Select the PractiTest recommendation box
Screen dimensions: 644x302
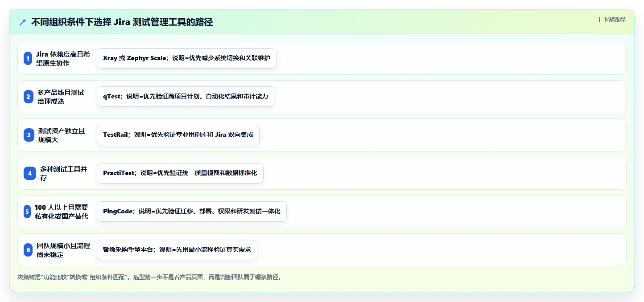[x=180, y=173]
